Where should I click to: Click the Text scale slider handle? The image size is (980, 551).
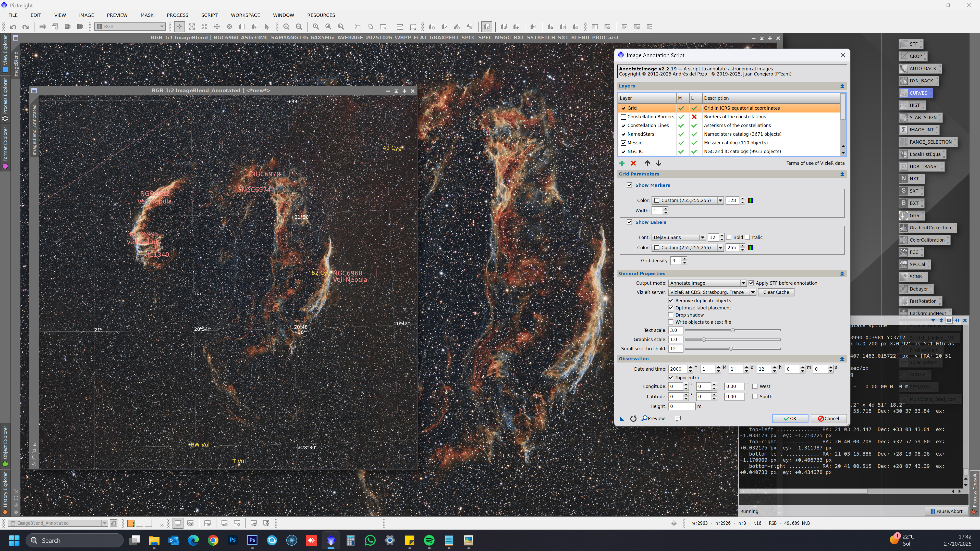tap(732, 330)
